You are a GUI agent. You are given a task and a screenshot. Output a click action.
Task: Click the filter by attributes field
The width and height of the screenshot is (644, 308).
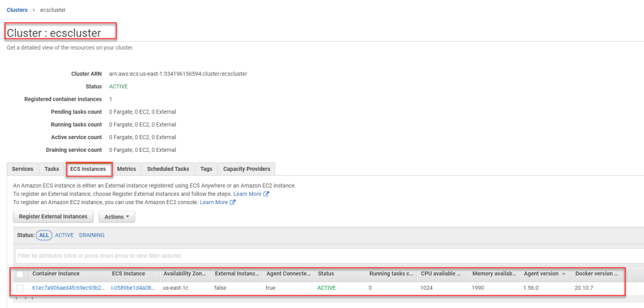[x=327, y=256]
